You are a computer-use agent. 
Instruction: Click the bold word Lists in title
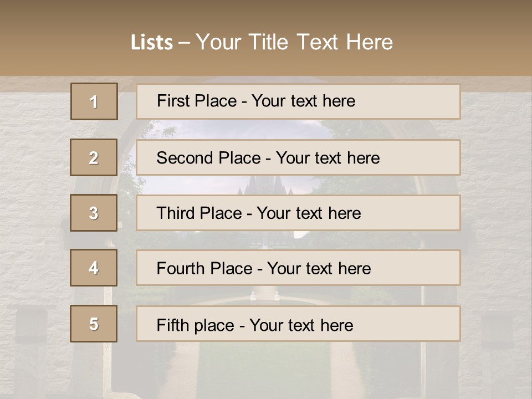pos(152,43)
